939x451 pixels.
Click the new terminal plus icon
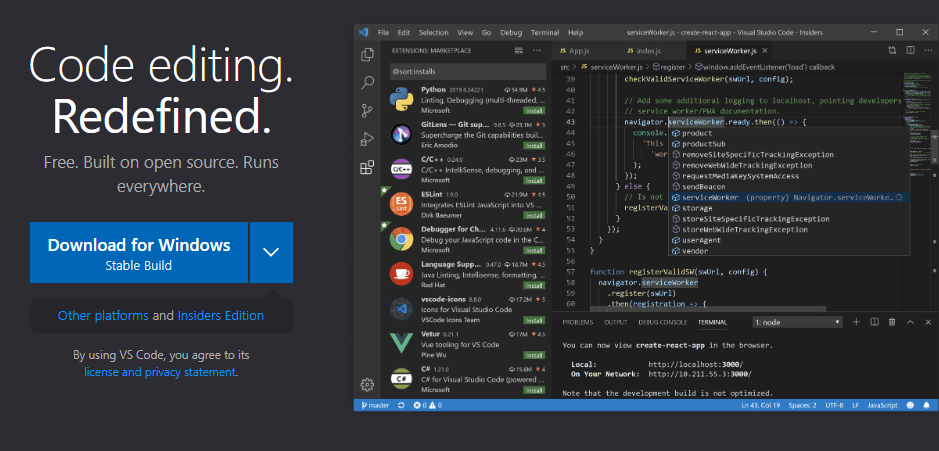coord(856,322)
